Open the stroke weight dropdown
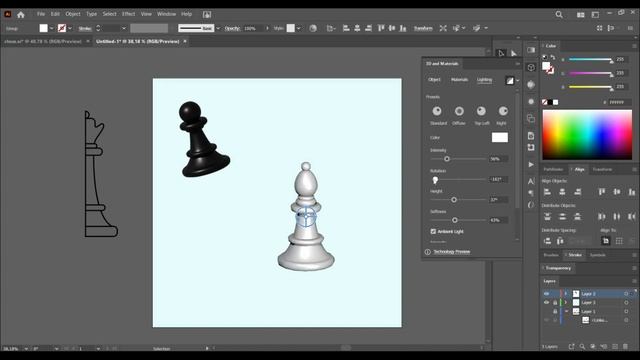Image resolution: width=640 pixels, height=360 pixels. coord(124,29)
